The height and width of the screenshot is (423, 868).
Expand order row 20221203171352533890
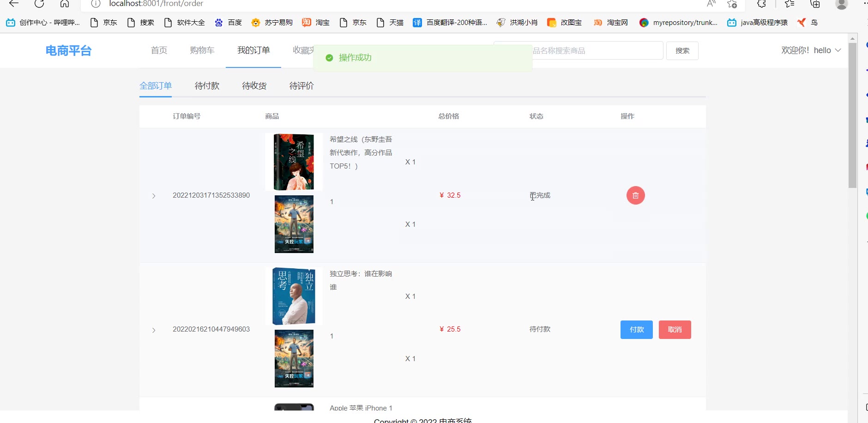(154, 196)
